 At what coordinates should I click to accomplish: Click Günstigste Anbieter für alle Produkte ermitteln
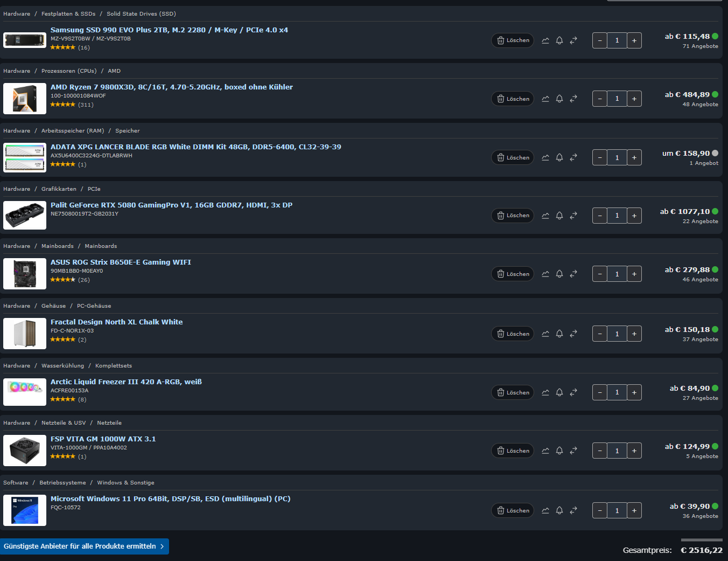pos(85,546)
